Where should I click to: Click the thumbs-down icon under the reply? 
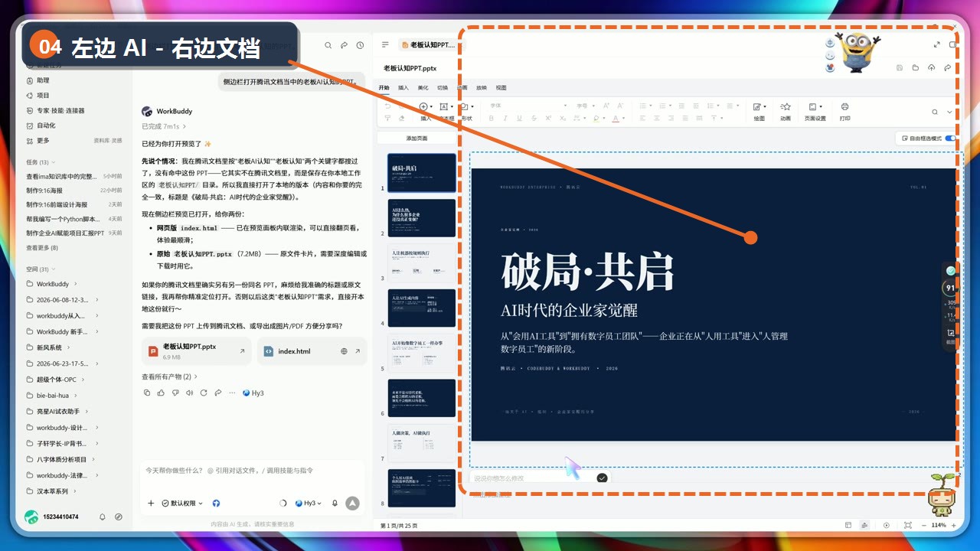point(175,393)
